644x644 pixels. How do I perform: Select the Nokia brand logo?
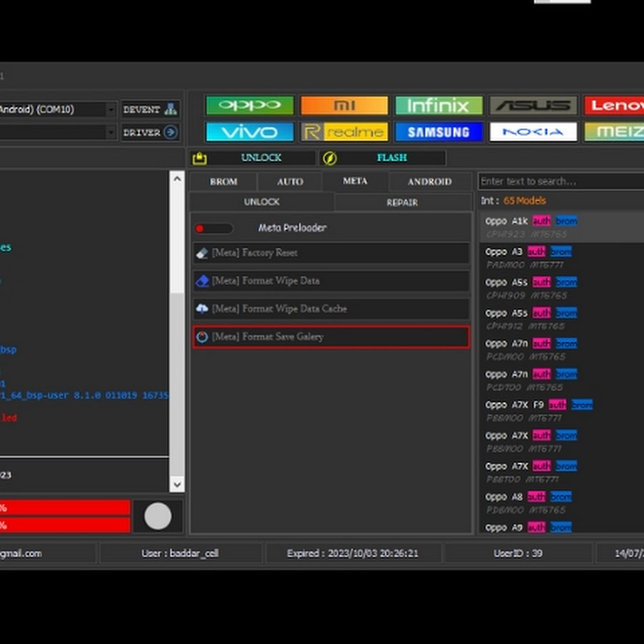pyautogui.click(x=533, y=132)
